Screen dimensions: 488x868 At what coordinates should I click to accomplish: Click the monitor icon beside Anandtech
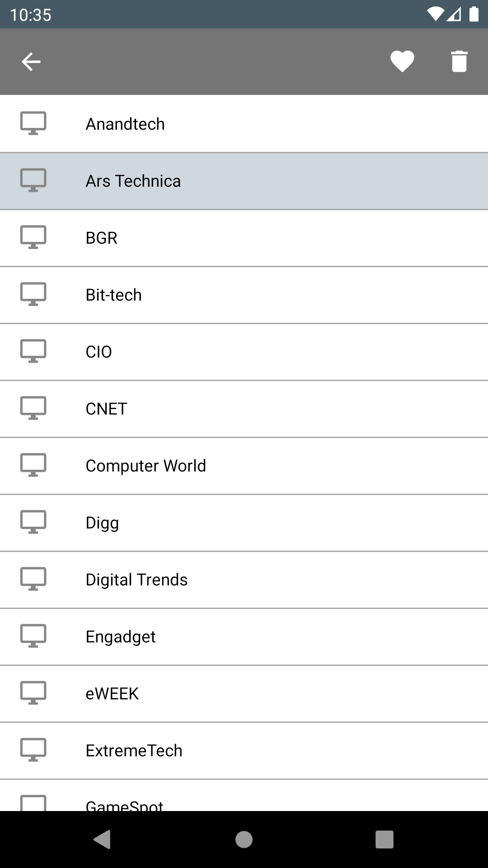[33, 123]
